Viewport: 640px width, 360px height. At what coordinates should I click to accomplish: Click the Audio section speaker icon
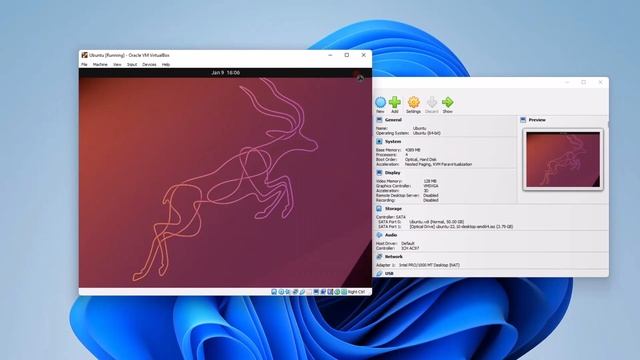(379, 235)
